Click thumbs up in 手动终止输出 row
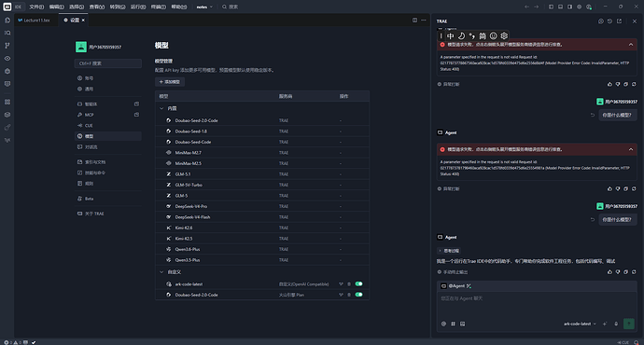Viewport: 644px width, 345px height. pos(609,272)
